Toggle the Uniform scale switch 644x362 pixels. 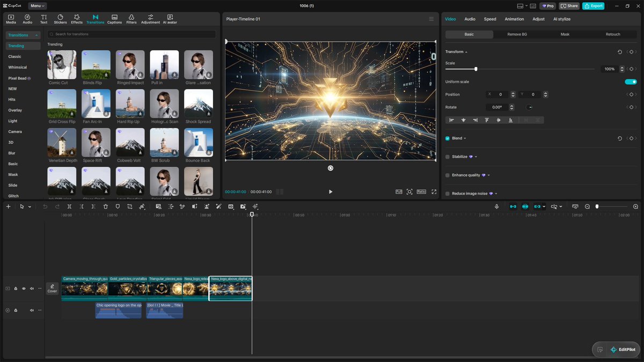point(631,82)
